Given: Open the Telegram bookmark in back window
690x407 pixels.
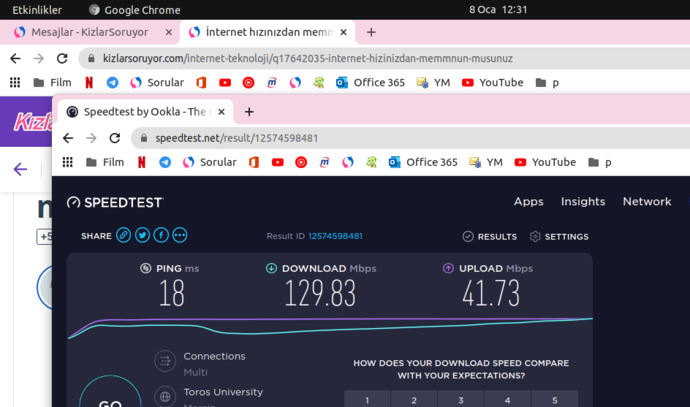Looking at the screenshot, I should [112, 83].
